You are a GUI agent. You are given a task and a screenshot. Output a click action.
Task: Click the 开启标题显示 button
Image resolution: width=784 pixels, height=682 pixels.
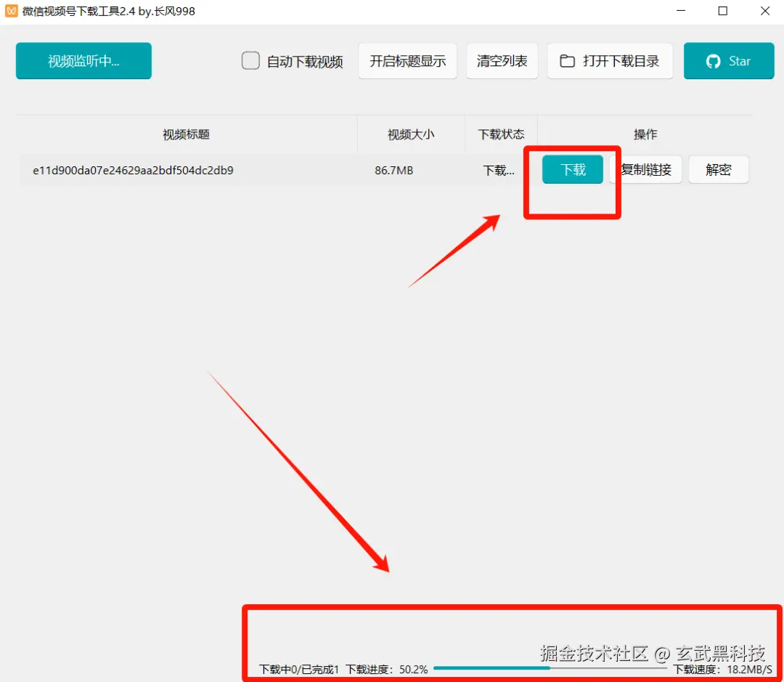pos(407,61)
